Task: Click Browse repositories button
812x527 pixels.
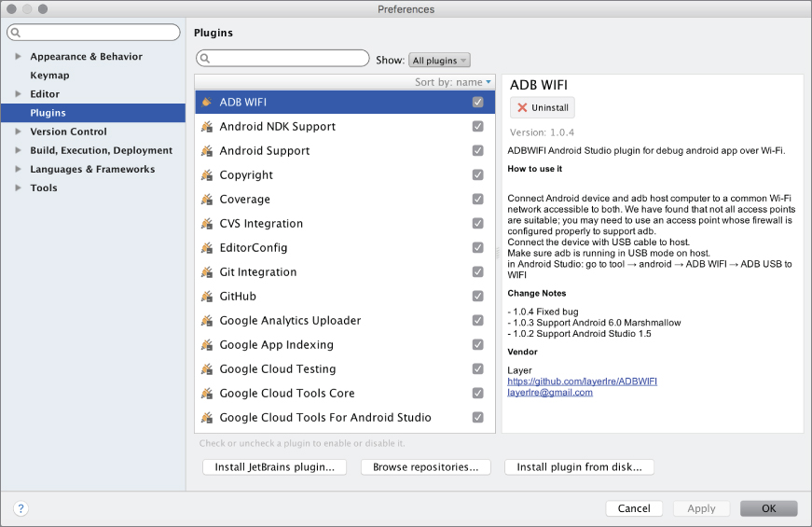Action: pos(426,467)
